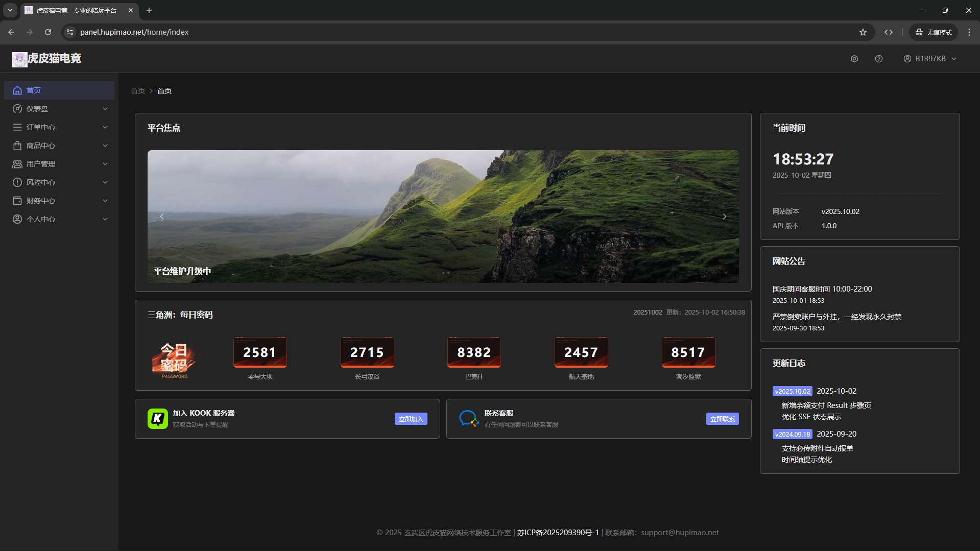This screenshot has height=551, width=980.
Task: Click the v2025.10.02 changelog version tag
Action: pos(792,391)
